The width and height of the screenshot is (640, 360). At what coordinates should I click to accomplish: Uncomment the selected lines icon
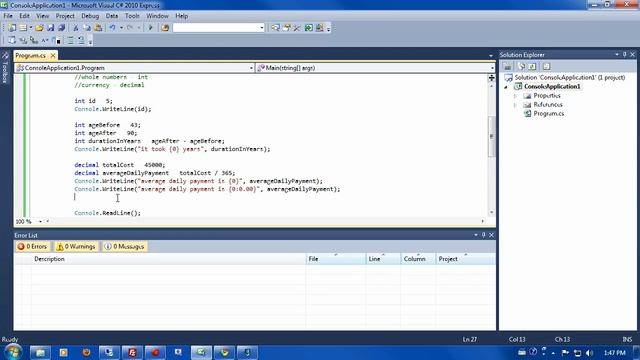coord(81,40)
